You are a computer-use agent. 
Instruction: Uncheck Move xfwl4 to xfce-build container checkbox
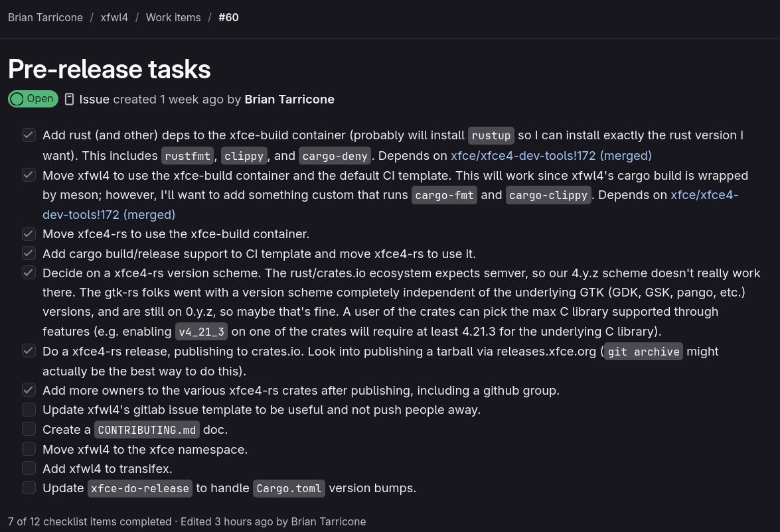point(29,175)
